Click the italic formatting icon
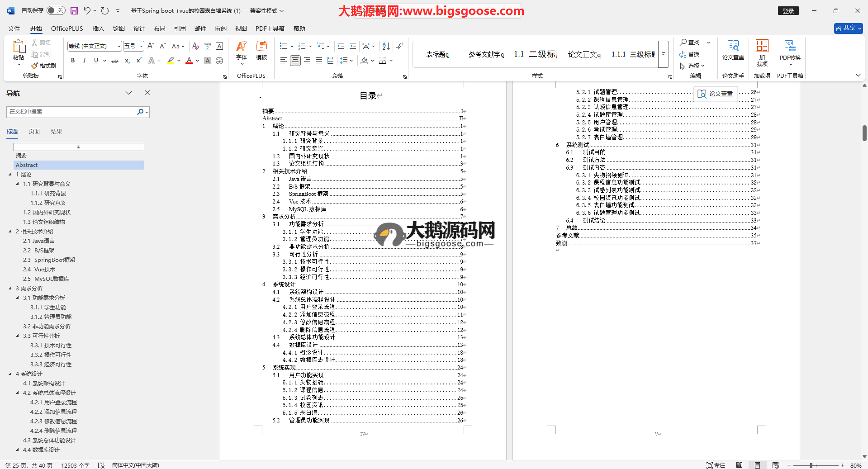The height and width of the screenshot is (469, 868). (84, 61)
